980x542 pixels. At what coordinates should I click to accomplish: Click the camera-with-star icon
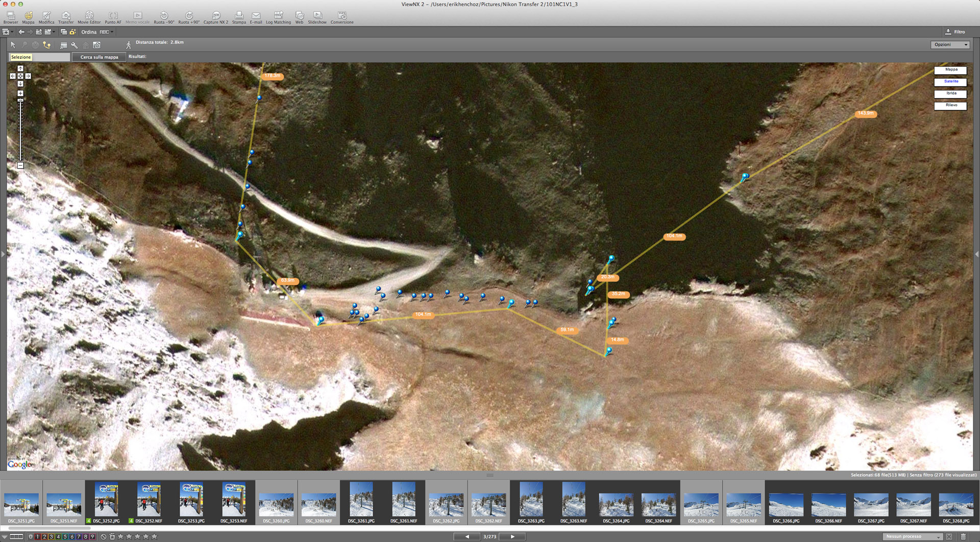coord(72,32)
